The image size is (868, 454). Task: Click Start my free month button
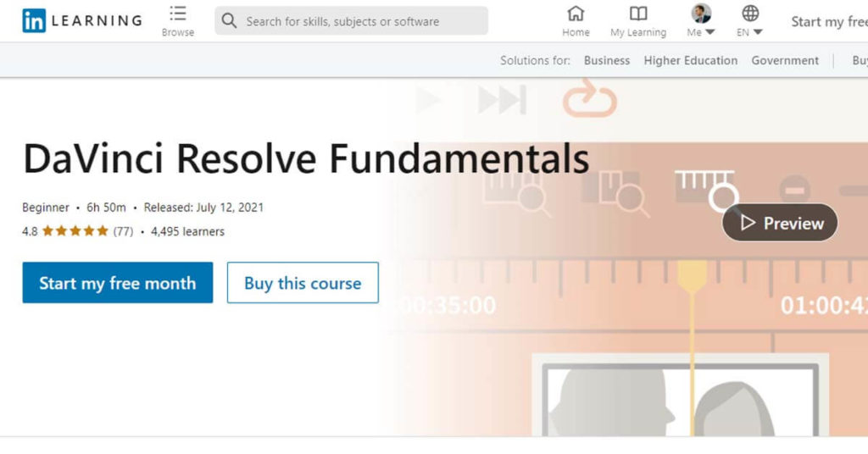[x=117, y=283]
